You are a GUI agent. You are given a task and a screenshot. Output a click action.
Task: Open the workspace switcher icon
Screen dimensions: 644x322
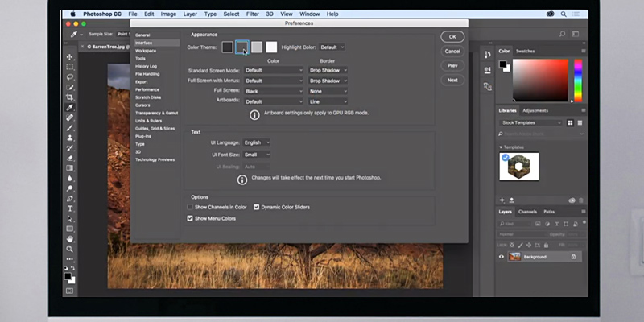pyautogui.click(x=576, y=34)
